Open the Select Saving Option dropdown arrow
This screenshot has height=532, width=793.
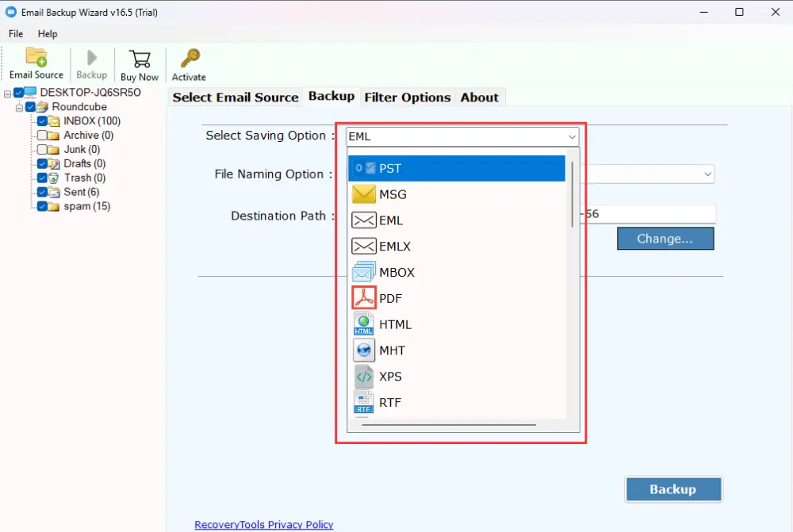[572, 136]
